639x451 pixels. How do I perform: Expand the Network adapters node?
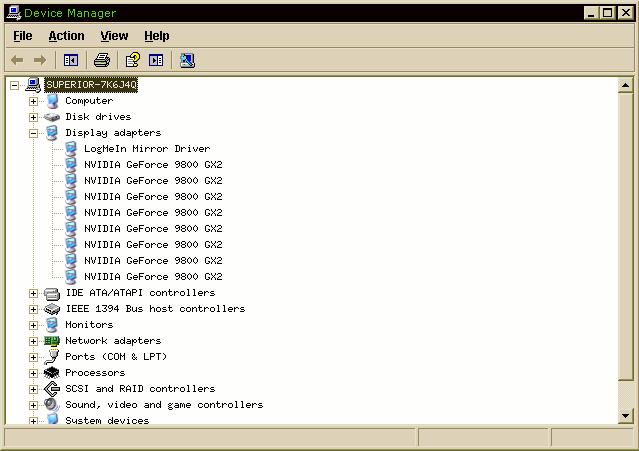click(x=33, y=341)
